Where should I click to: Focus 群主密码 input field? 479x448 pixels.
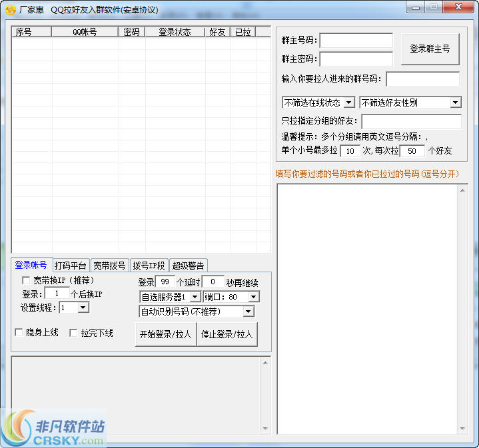pyautogui.click(x=356, y=59)
